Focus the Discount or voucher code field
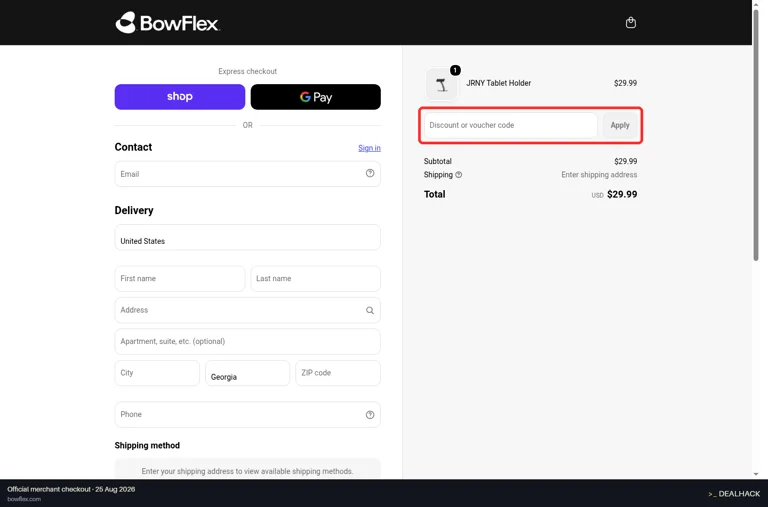This screenshot has height=507, width=768. tap(510, 125)
